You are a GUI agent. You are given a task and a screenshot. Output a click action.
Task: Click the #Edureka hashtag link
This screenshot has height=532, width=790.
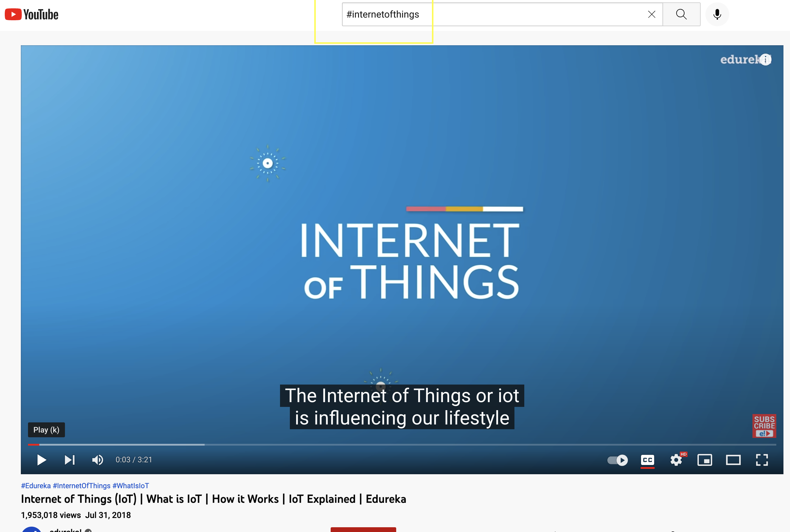[x=36, y=486]
